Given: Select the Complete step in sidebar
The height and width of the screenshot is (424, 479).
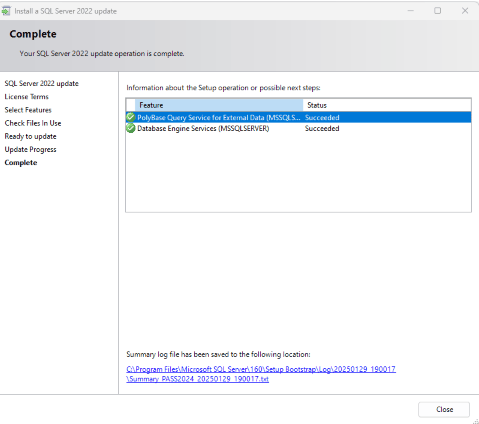Looking at the screenshot, I should coord(21,163).
